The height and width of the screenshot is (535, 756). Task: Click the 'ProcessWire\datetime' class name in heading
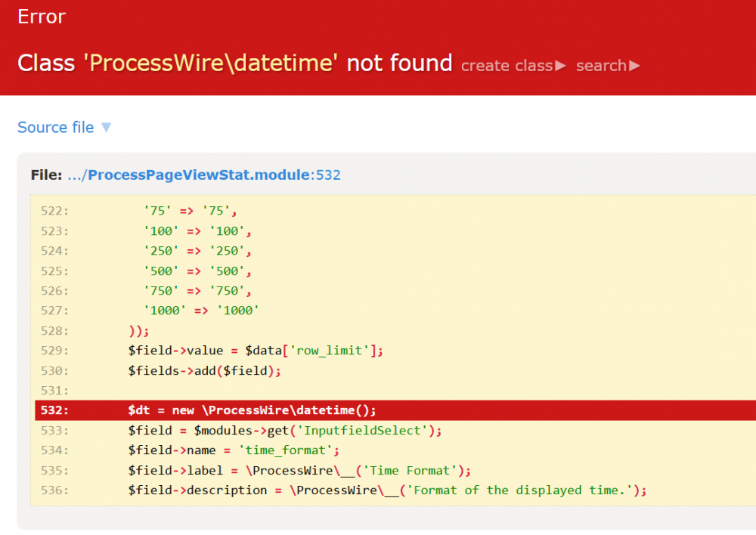210,63
